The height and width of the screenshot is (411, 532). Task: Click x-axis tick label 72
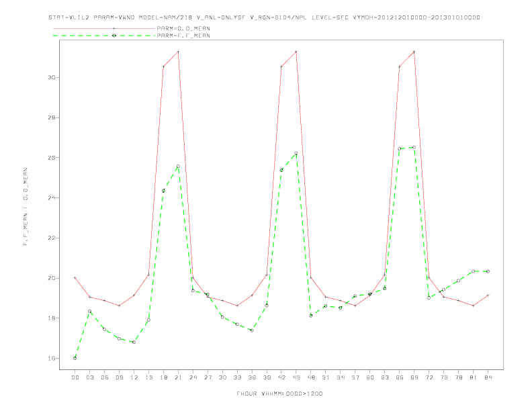(x=429, y=377)
